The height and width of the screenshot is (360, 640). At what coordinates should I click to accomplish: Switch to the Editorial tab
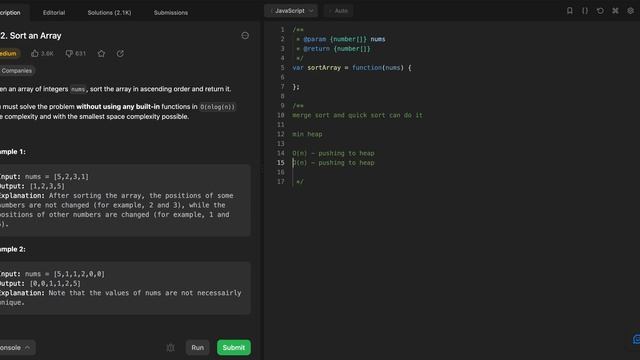pos(54,13)
